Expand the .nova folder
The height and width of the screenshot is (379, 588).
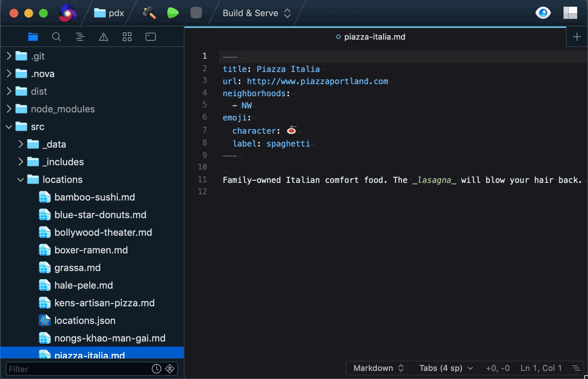tap(9, 73)
